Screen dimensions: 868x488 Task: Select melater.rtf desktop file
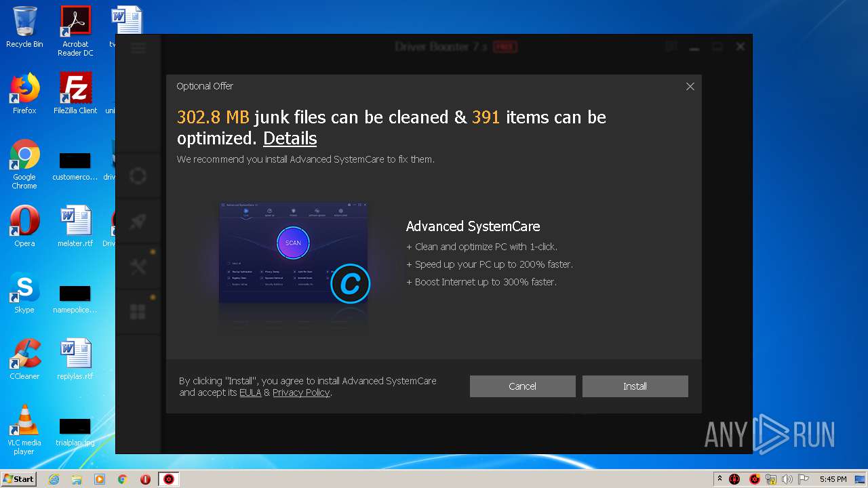coord(75,226)
